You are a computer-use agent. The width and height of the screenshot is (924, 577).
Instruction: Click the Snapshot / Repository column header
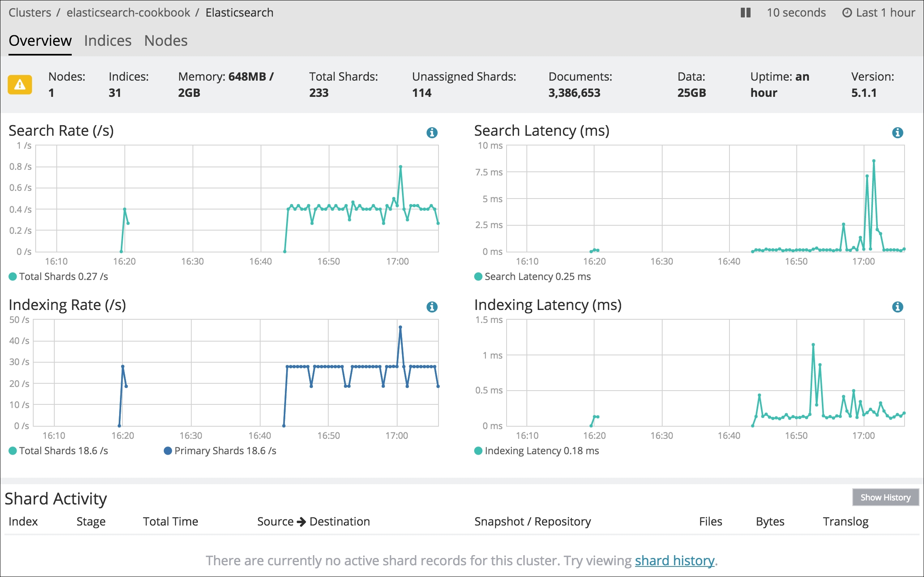coord(533,521)
